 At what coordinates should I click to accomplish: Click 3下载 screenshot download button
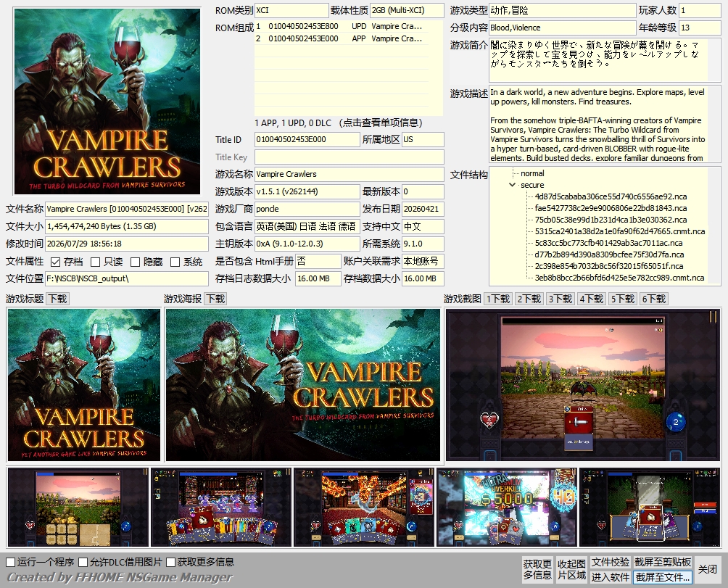pos(561,299)
